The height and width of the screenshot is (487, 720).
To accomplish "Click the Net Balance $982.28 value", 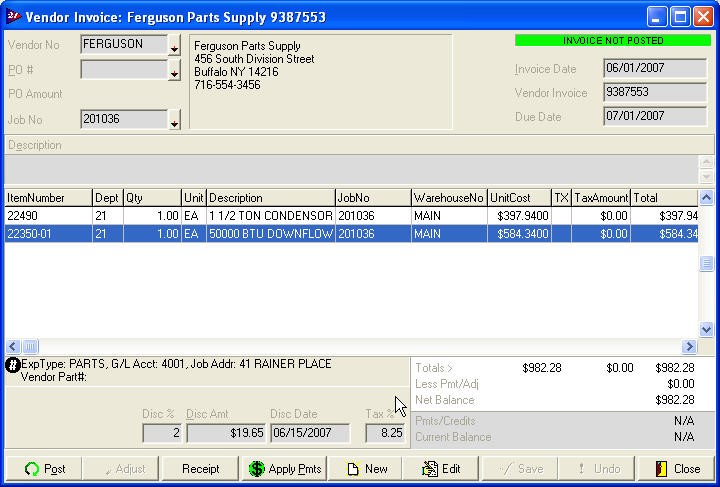I will coord(675,400).
